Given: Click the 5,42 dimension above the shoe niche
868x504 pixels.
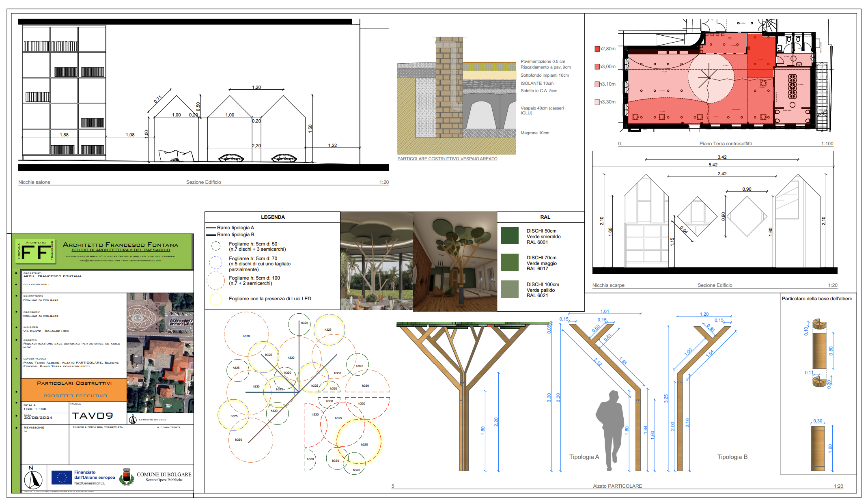Looking at the screenshot, I should tap(713, 165).
